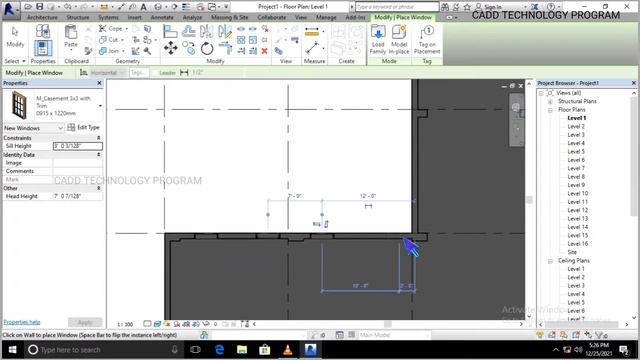Select the Offset tool
Viewport: 640px width, 360px height.
click(189, 31)
